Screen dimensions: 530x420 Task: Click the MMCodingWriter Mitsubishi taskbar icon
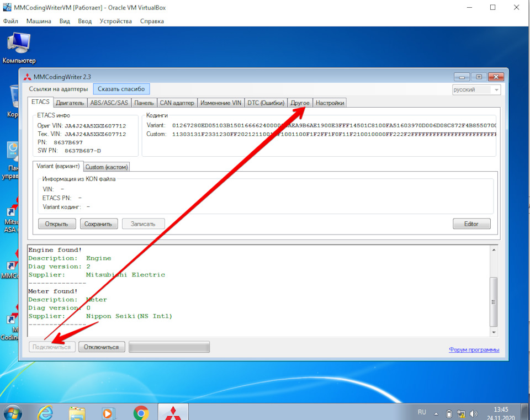[x=173, y=413]
